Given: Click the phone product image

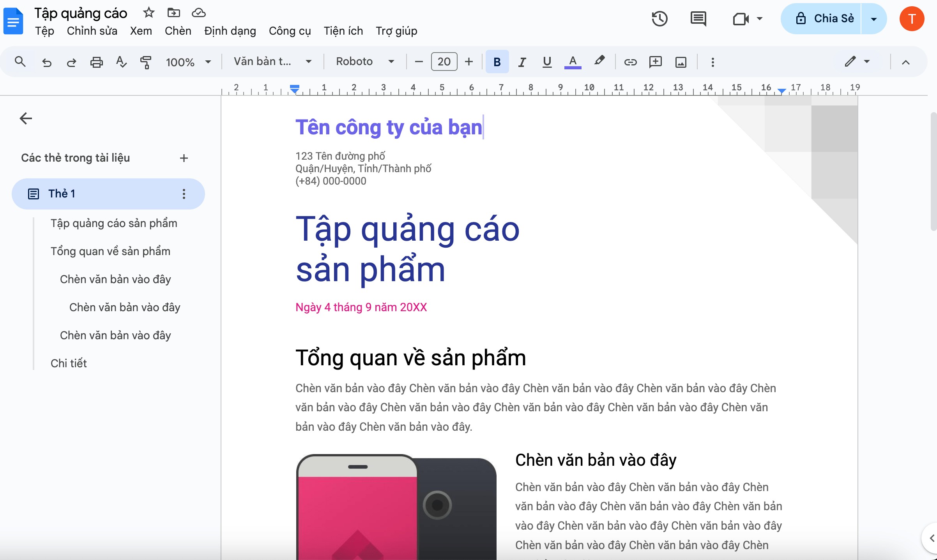Looking at the screenshot, I should point(396,507).
